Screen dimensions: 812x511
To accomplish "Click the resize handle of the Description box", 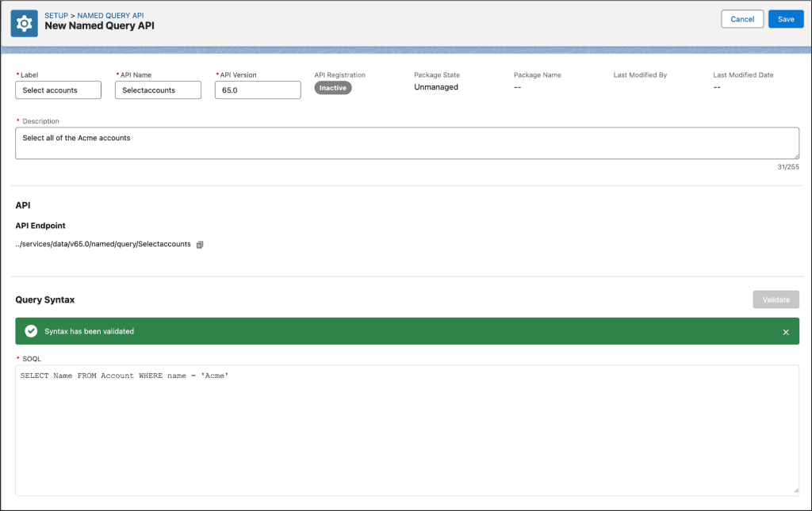I will 796,156.
